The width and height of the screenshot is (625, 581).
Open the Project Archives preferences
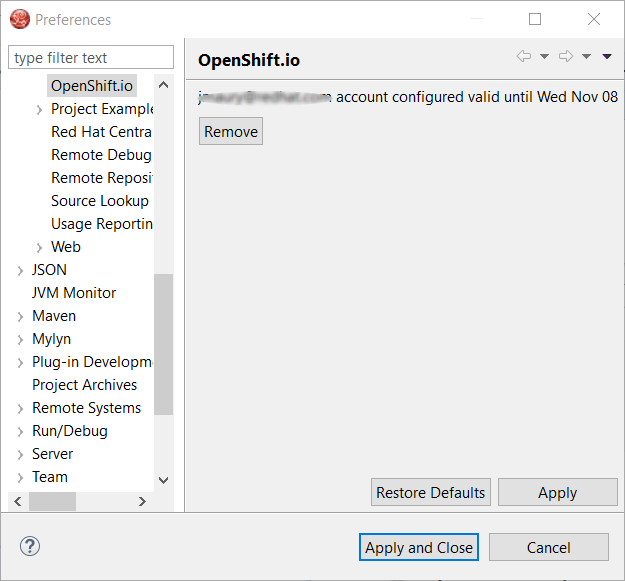84,385
